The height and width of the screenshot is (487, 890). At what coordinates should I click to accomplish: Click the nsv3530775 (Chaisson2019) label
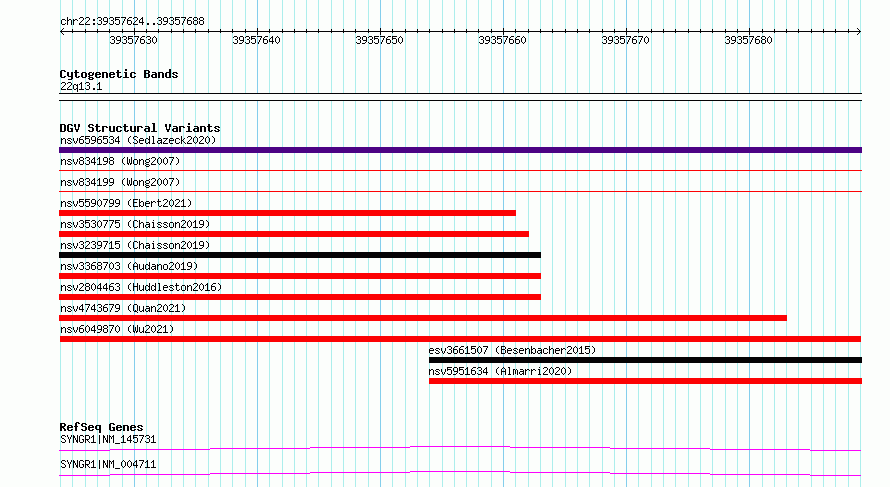(x=135, y=224)
